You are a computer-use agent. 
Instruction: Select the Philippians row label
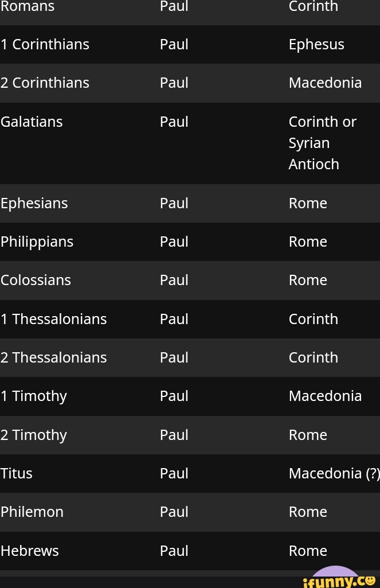37,242
